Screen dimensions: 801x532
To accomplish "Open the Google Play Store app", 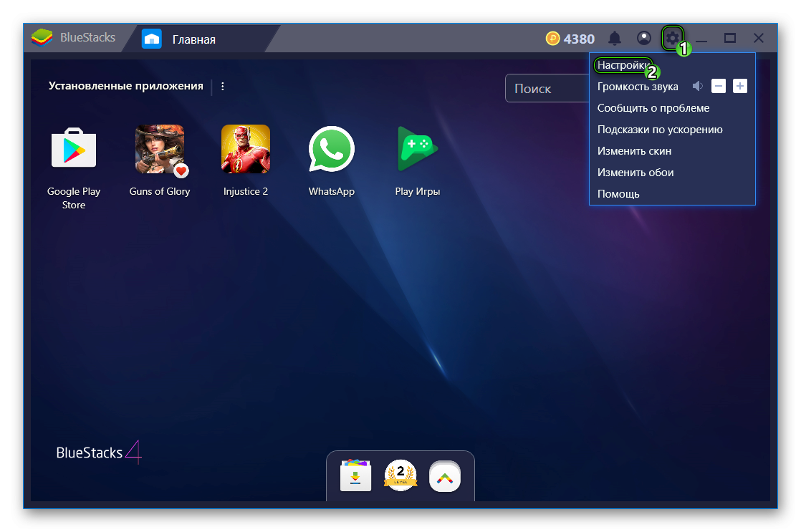I will pos(74,148).
